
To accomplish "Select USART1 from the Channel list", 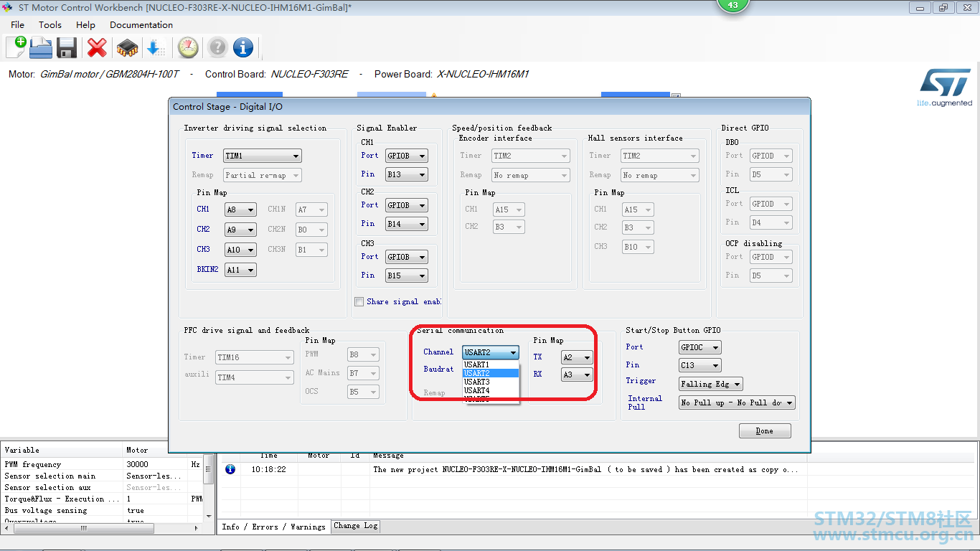I will (x=491, y=364).
